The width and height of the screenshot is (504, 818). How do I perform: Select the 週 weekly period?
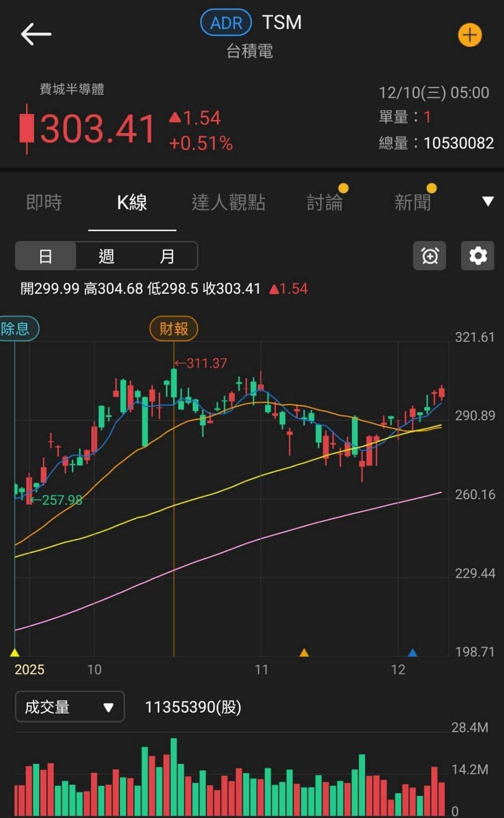click(106, 257)
